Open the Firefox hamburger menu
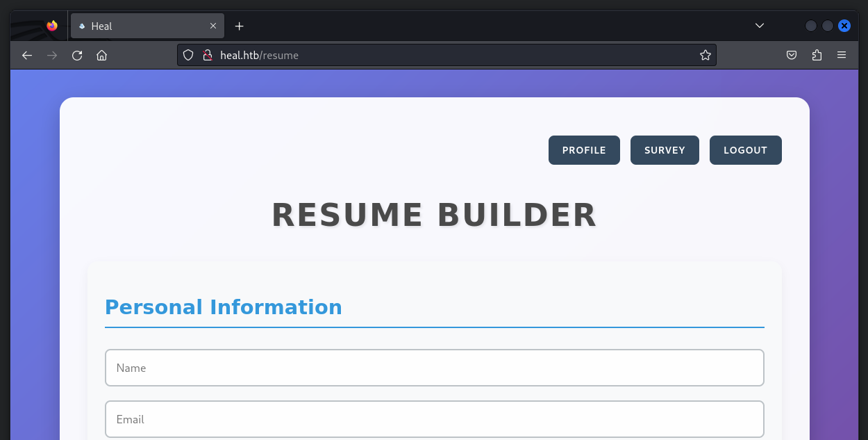Screen dimensions: 868x440 (842, 56)
